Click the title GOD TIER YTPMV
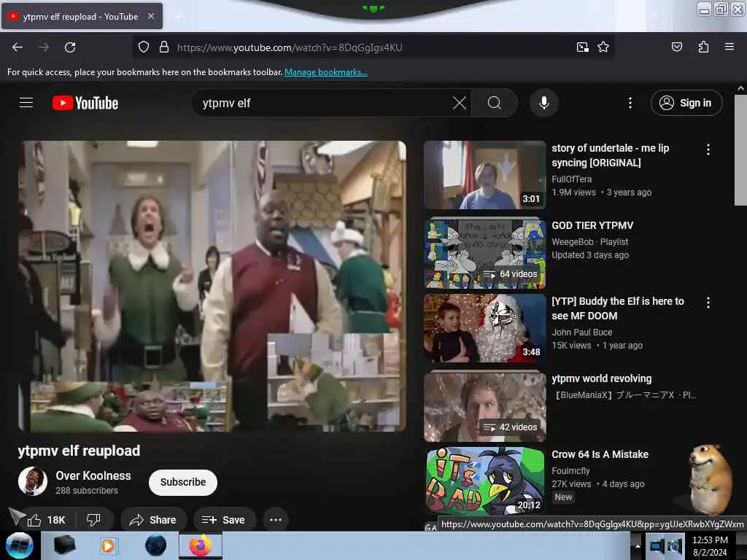This screenshot has height=560, width=747. pyautogui.click(x=592, y=226)
